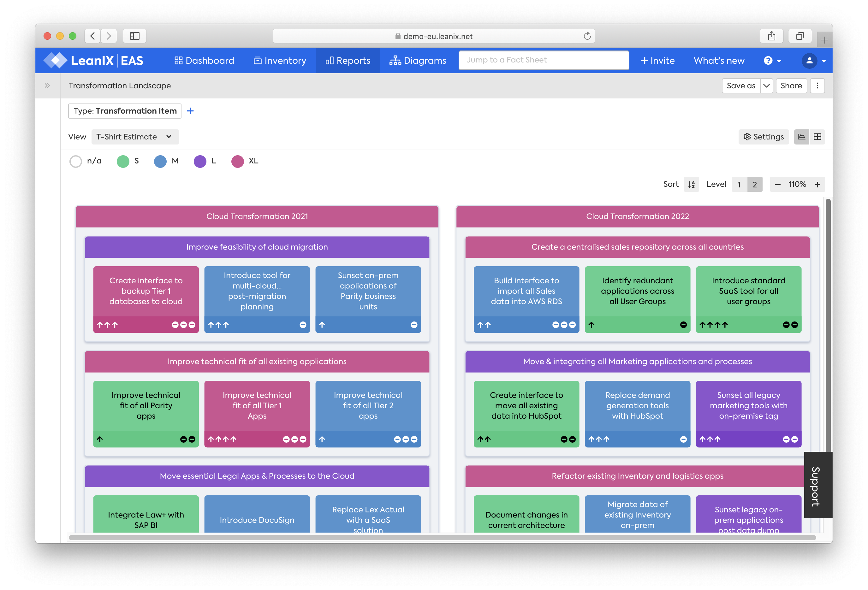Toggle the n/a legend circle
This screenshot has width=868, height=590.
click(76, 161)
